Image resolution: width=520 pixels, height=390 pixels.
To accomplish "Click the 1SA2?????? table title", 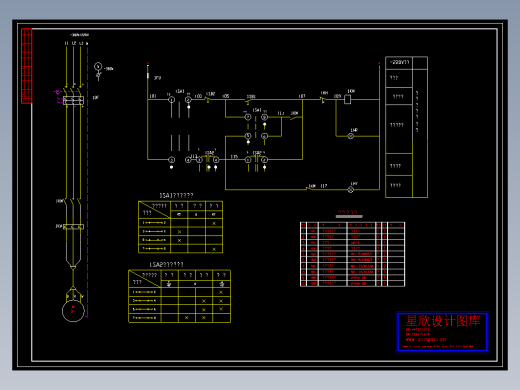I will click(166, 264).
